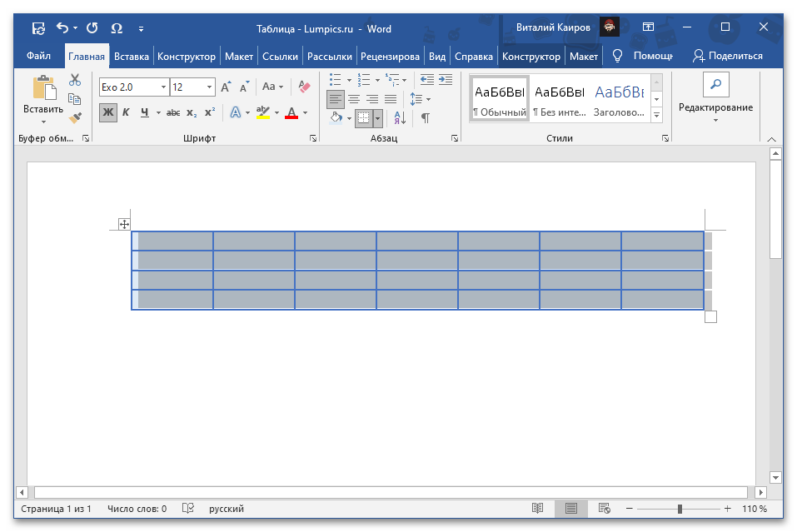The height and width of the screenshot is (532, 797).
Task: Expand the Вставить paste options arrow
Action: pyautogui.click(x=43, y=122)
